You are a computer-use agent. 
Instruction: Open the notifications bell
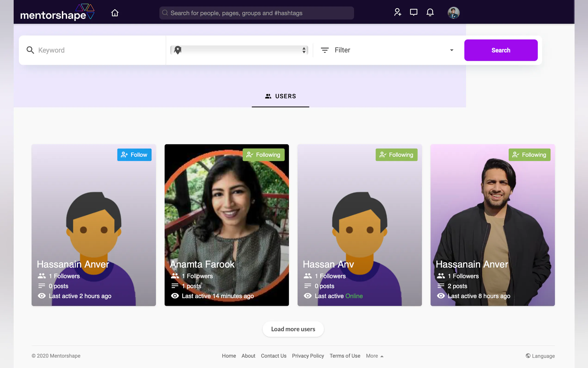(x=430, y=12)
